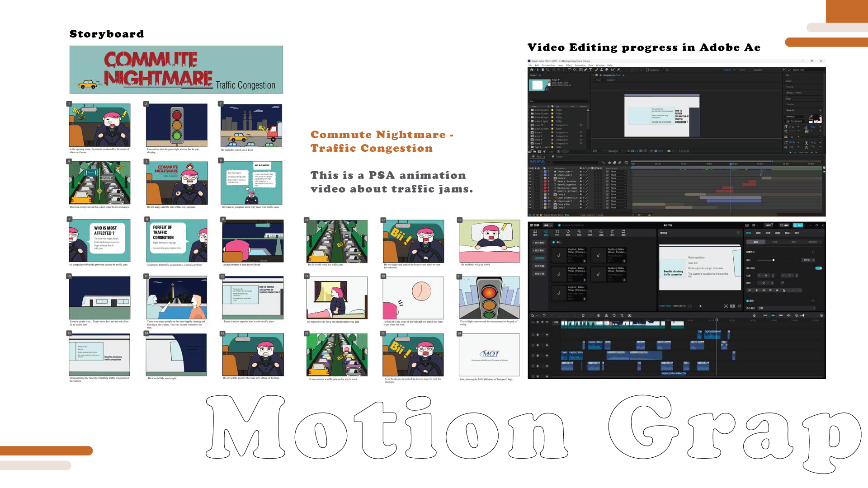This screenshot has width=868, height=488.
Task: Click the scale slider handle in CapCut properties
Action: pyautogui.click(x=774, y=260)
